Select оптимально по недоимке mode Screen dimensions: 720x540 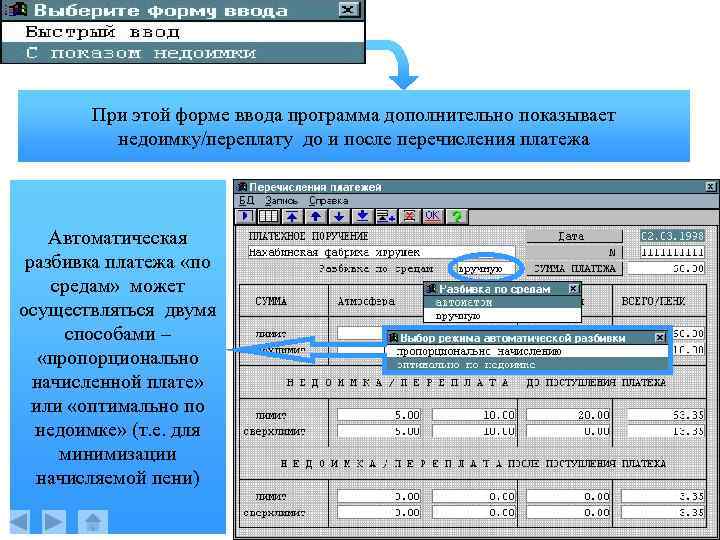(526, 365)
